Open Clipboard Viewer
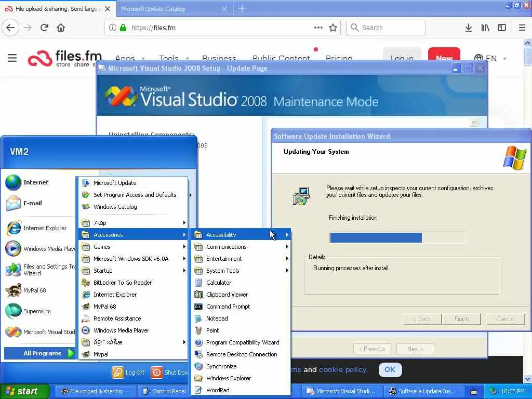 click(241, 295)
